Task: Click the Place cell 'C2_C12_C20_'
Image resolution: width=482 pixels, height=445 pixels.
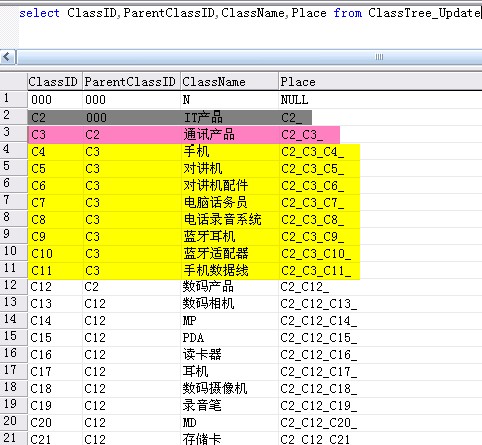Action: coord(319,423)
